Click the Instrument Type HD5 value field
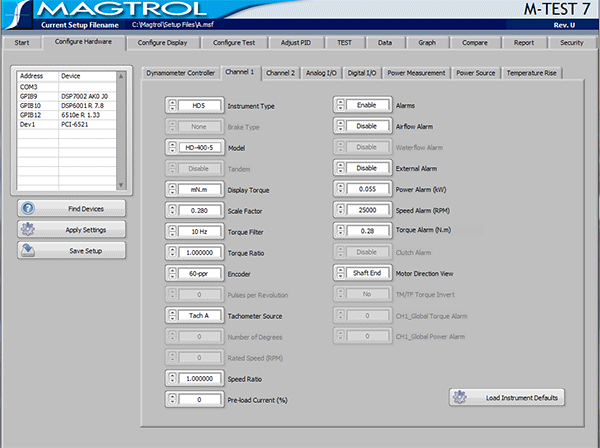Screen dimensions: 600x448 [x=199, y=106]
